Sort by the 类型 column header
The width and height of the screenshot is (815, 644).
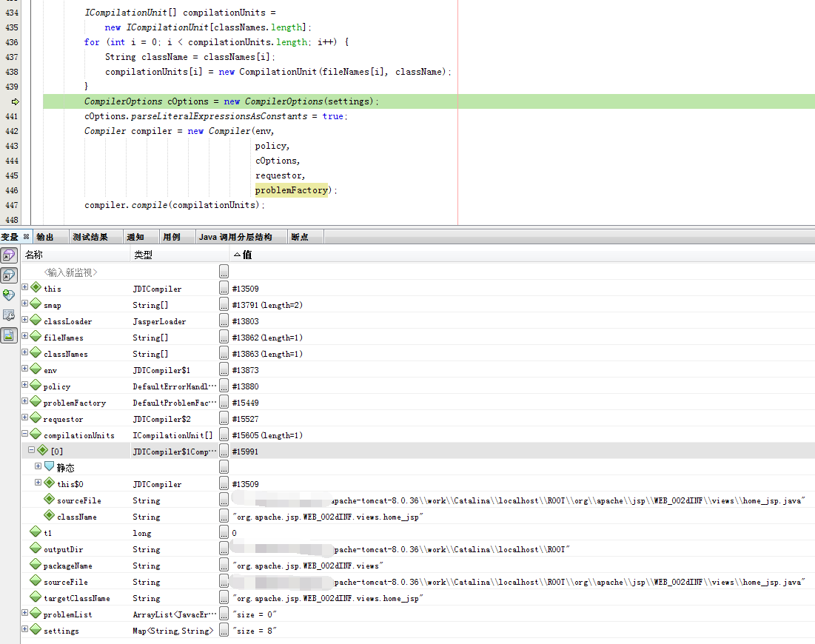pyautogui.click(x=180, y=255)
